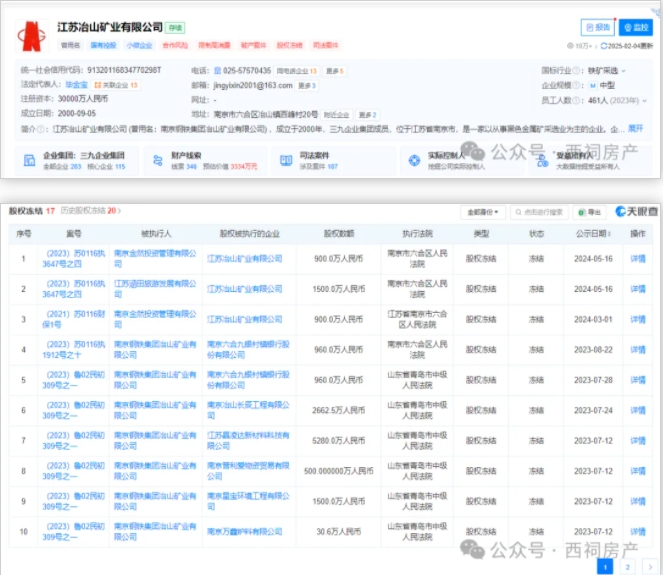The height and width of the screenshot is (575, 663).
Task: Expand 更多 next to the address
Action: [x=366, y=115]
